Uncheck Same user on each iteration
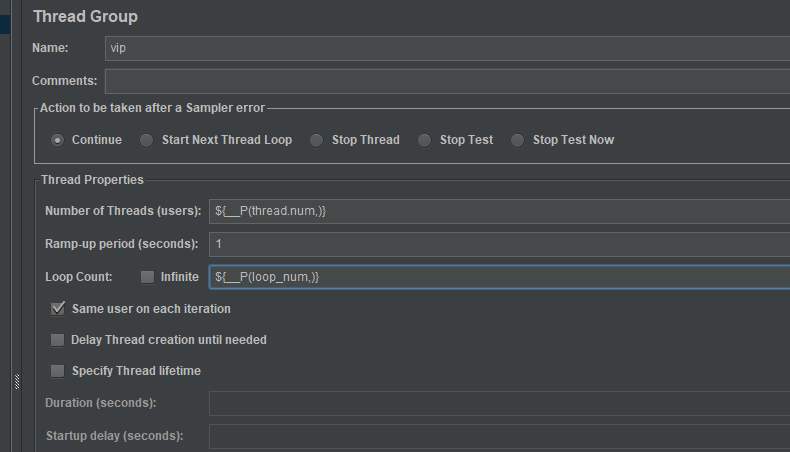 [x=57, y=308]
